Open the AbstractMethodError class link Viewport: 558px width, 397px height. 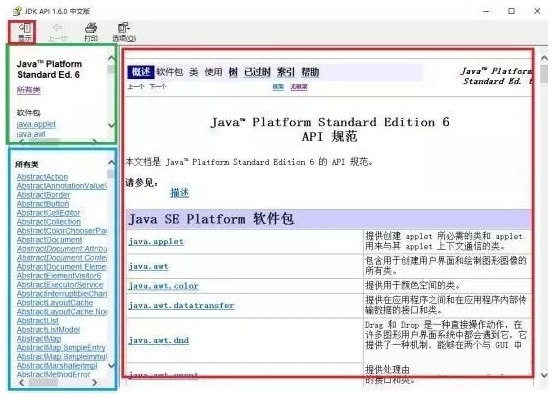53,374
